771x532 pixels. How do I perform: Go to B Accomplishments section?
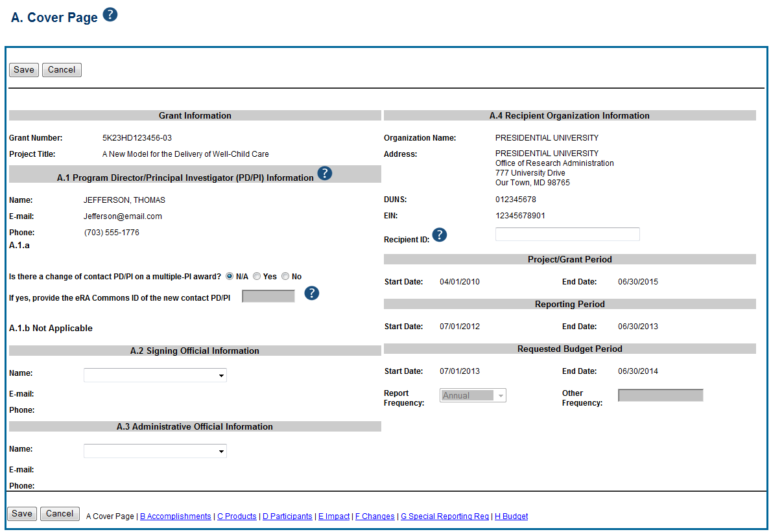(176, 516)
